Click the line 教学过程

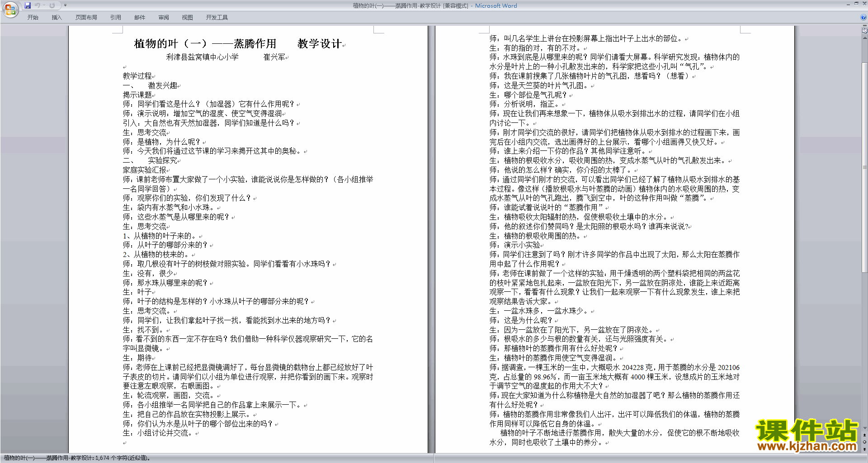point(137,76)
